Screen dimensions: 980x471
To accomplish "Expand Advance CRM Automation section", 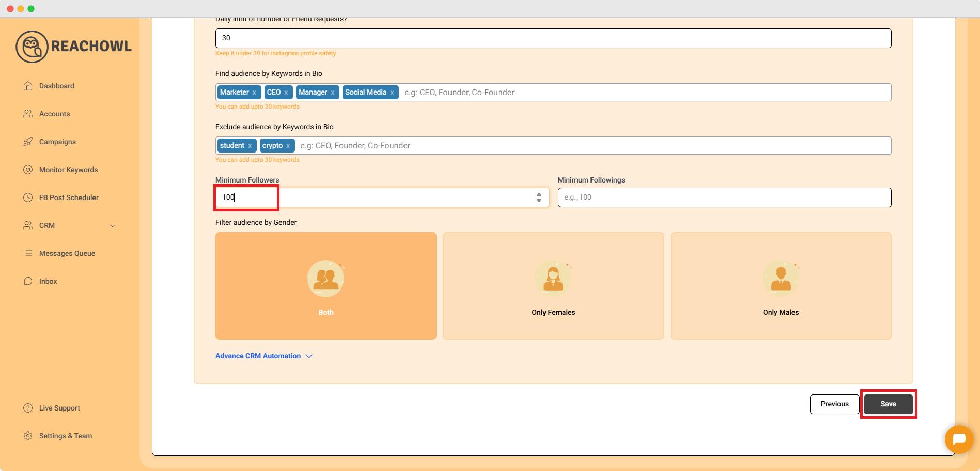I will 263,356.
